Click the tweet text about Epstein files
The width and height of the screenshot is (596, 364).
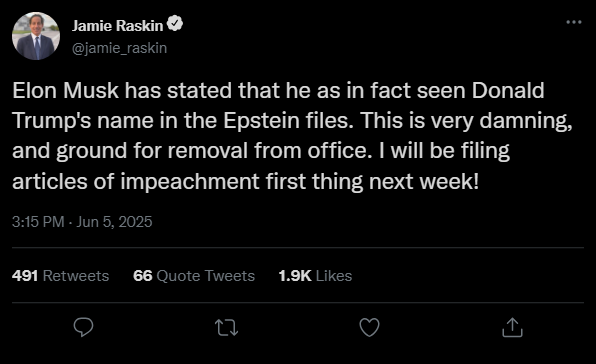(292, 136)
